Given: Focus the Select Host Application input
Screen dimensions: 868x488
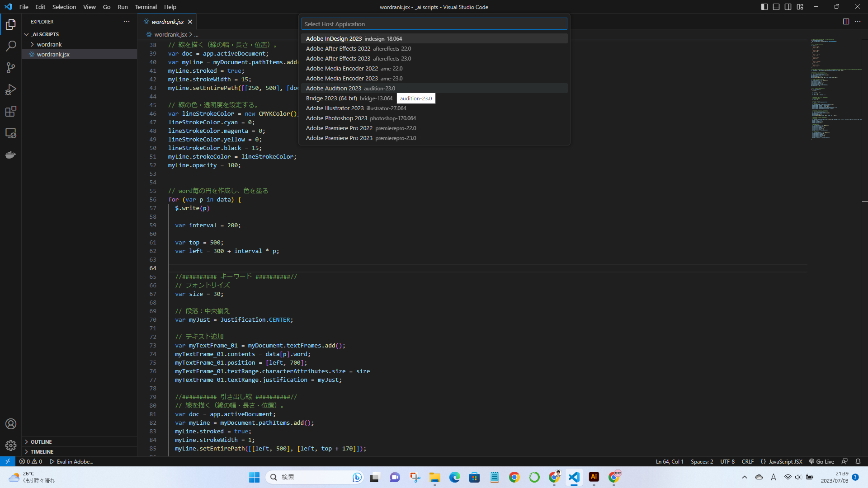Looking at the screenshot, I should (434, 24).
